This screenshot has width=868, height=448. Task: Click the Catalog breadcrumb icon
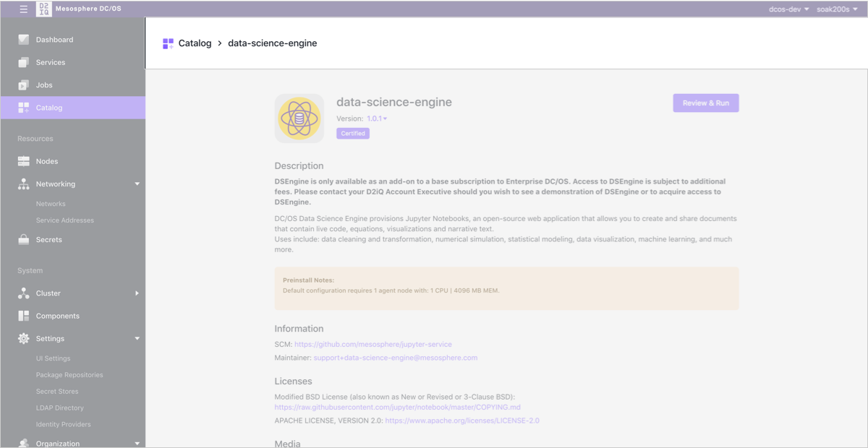tap(168, 43)
